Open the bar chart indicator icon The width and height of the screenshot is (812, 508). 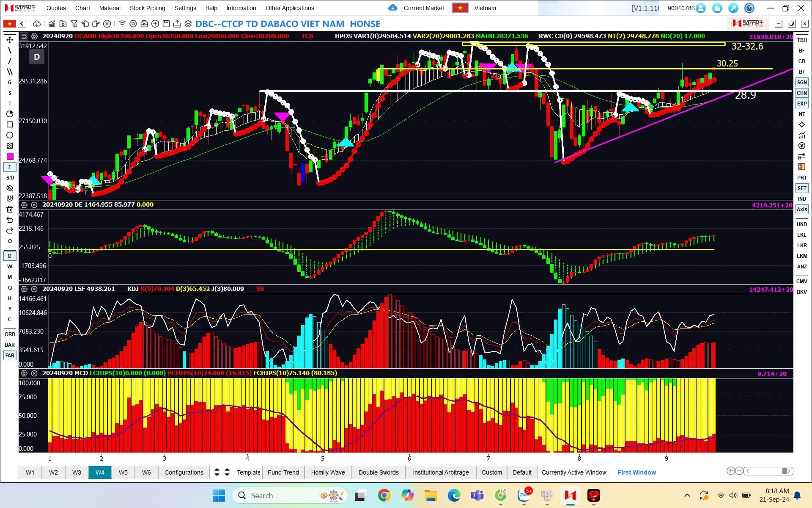click(52, 24)
